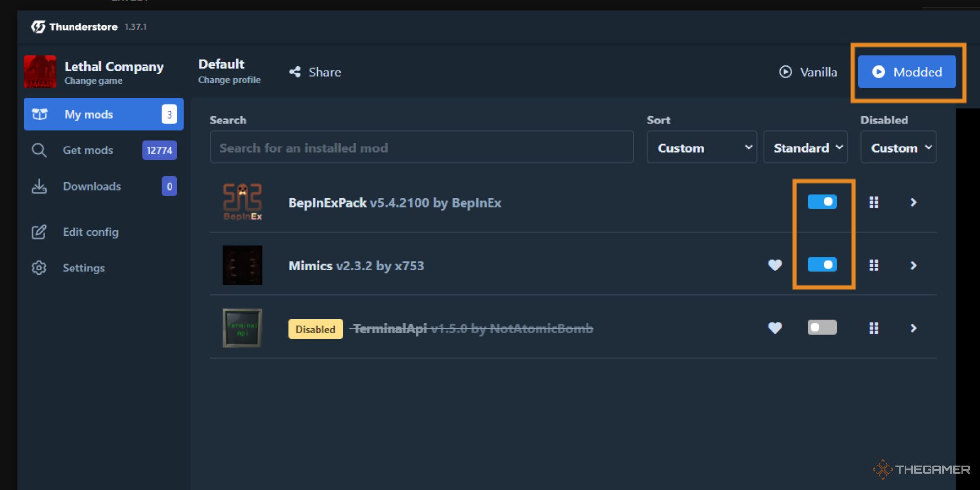
Task: Click the BepInExPack drag handle icon
Action: [874, 202]
